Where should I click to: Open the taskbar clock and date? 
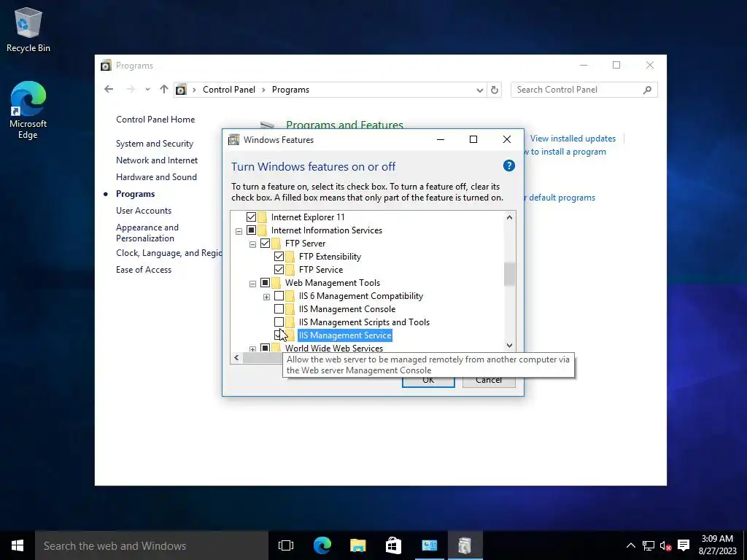point(717,545)
